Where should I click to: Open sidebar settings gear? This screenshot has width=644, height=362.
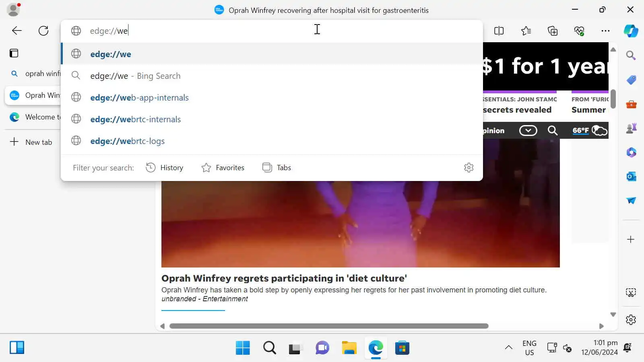631,320
